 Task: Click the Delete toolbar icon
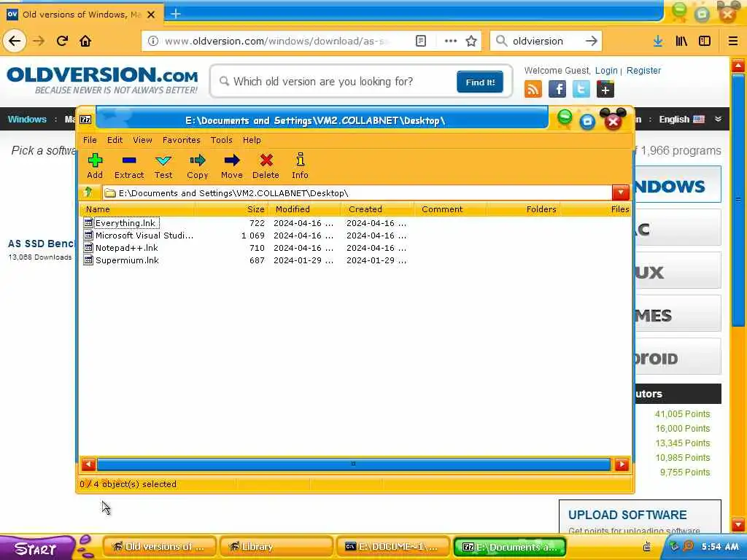pos(266,166)
